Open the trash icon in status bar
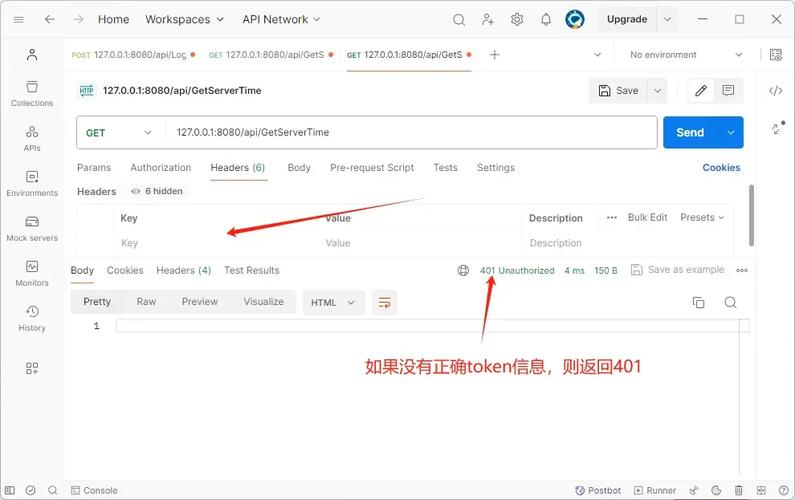Viewport: 795px width, 500px height. click(x=739, y=490)
